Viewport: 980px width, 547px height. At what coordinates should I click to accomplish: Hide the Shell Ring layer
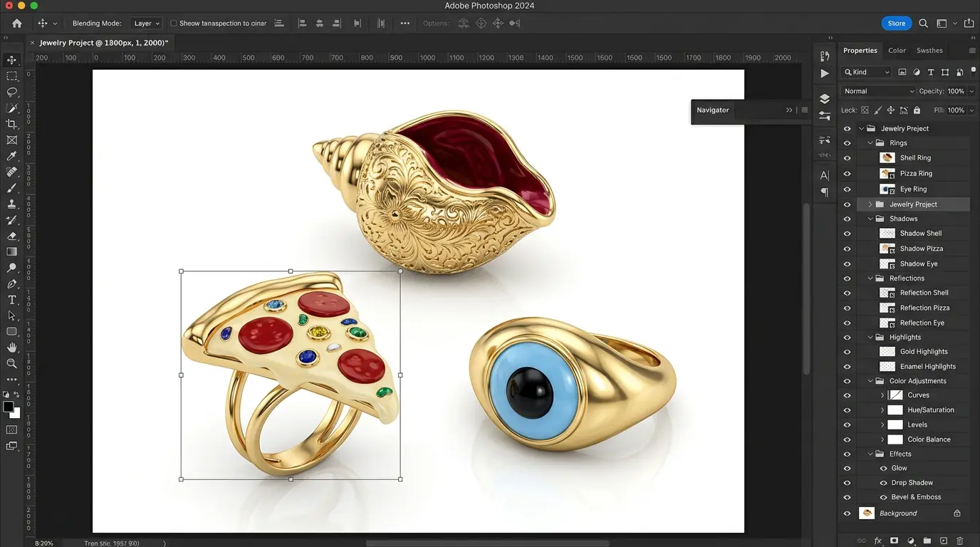coord(847,158)
